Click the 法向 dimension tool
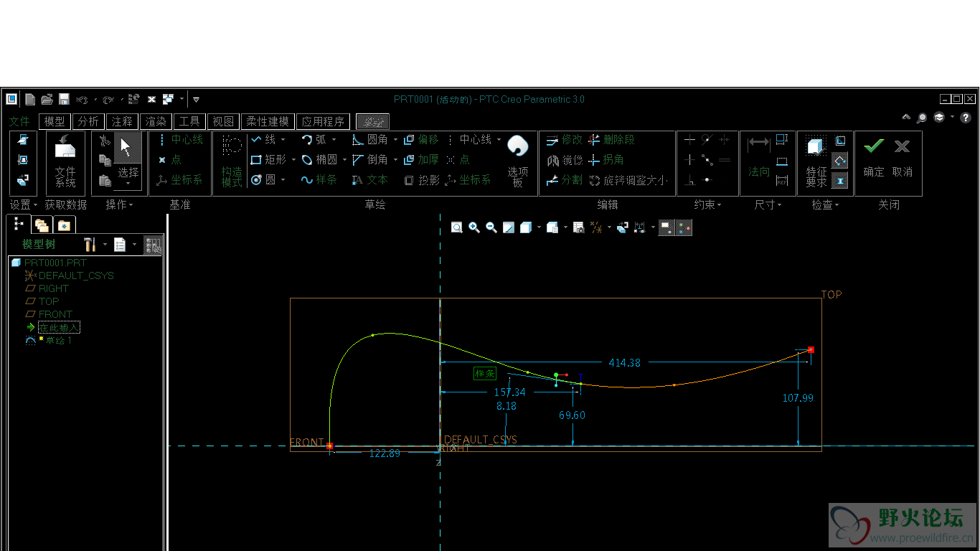The height and width of the screenshot is (551, 980). (x=759, y=156)
